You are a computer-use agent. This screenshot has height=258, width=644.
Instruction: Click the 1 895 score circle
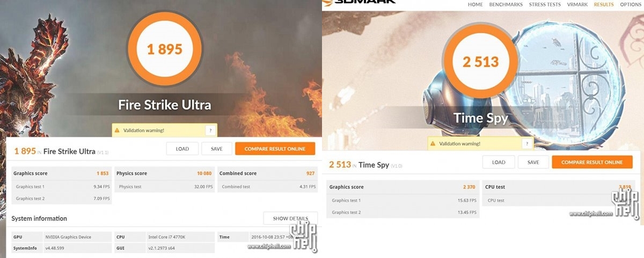tap(165, 49)
